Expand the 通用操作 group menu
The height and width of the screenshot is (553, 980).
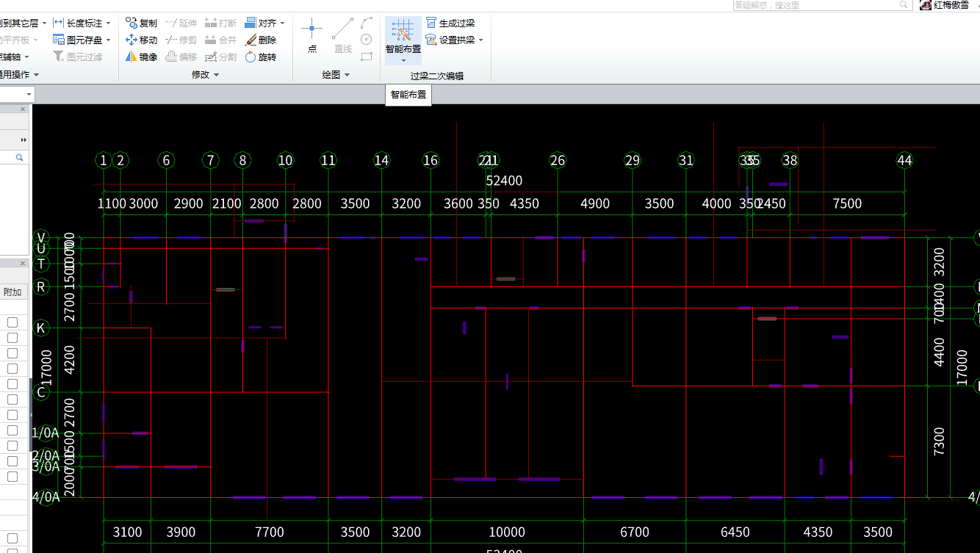coord(36,75)
